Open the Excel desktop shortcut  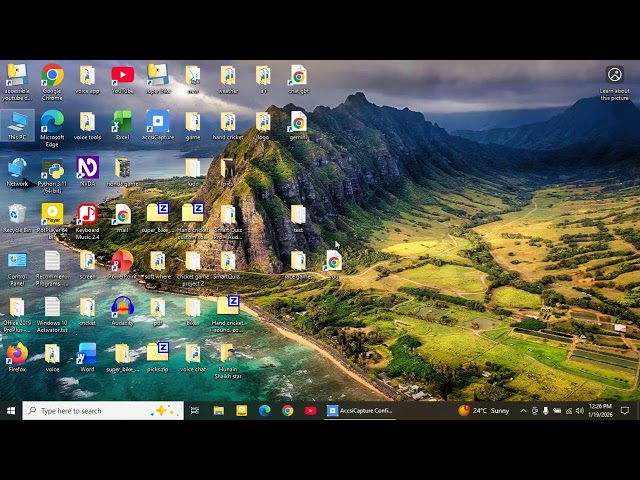click(x=122, y=125)
